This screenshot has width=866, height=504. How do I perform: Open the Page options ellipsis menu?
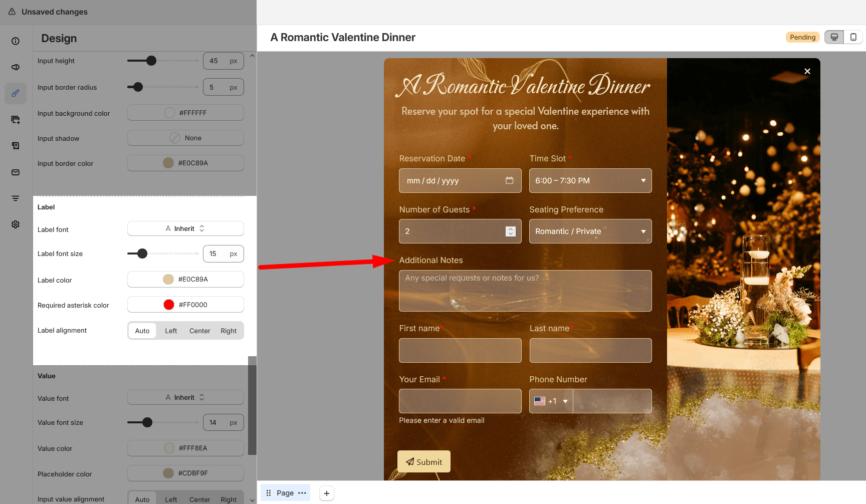302,493
